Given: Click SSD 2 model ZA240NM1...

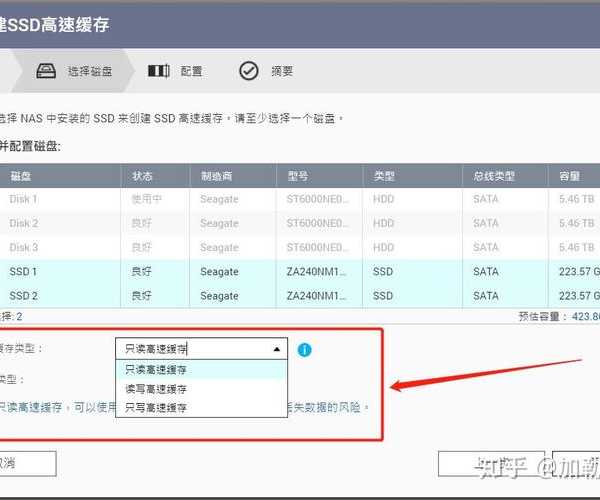Looking at the screenshot, I should click(316, 296).
